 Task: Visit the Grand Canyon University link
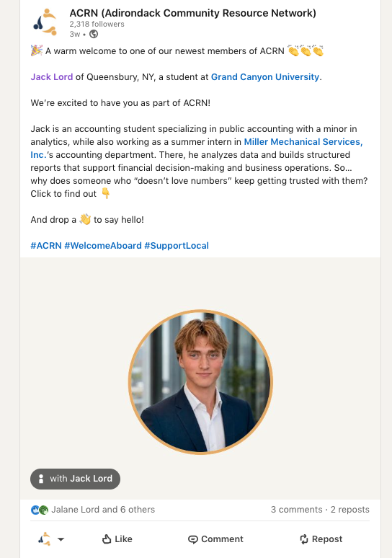point(265,77)
